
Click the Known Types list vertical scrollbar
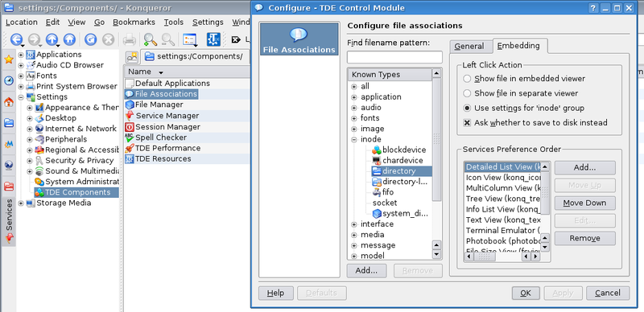click(436, 164)
